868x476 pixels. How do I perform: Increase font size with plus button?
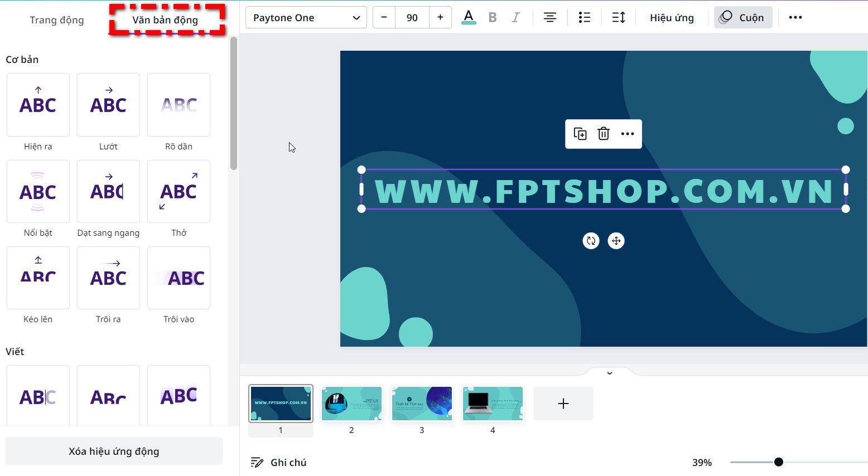pos(440,18)
